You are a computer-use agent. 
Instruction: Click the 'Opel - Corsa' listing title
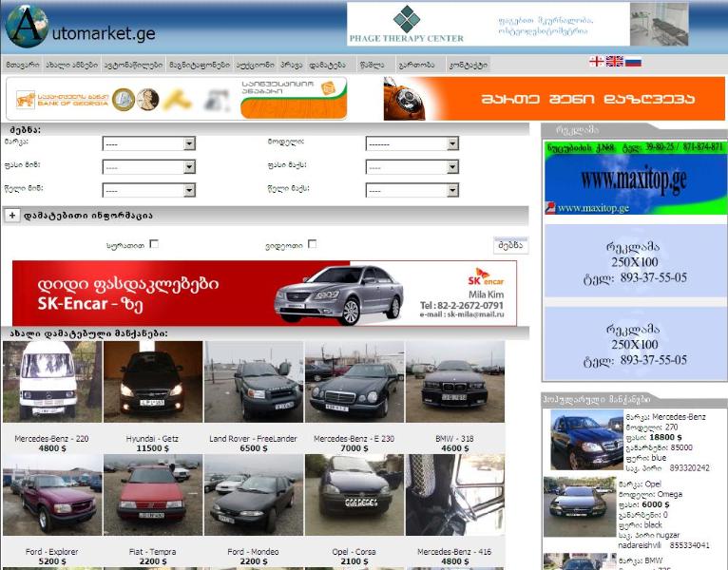coord(354,552)
